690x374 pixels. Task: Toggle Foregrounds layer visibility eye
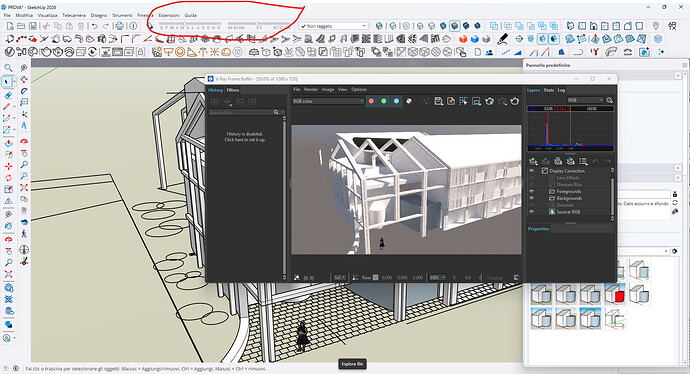coord(532,191)
